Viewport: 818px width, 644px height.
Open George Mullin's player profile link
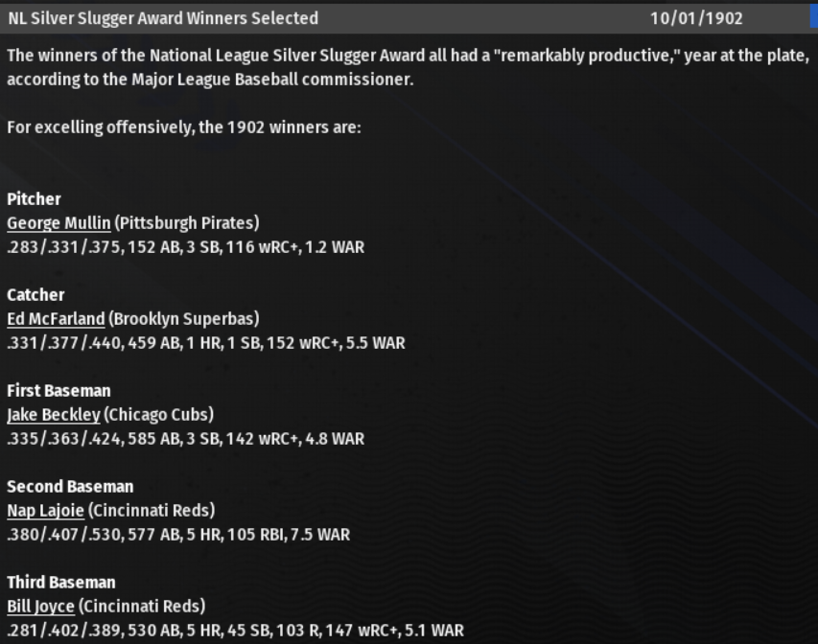(58, 223)
